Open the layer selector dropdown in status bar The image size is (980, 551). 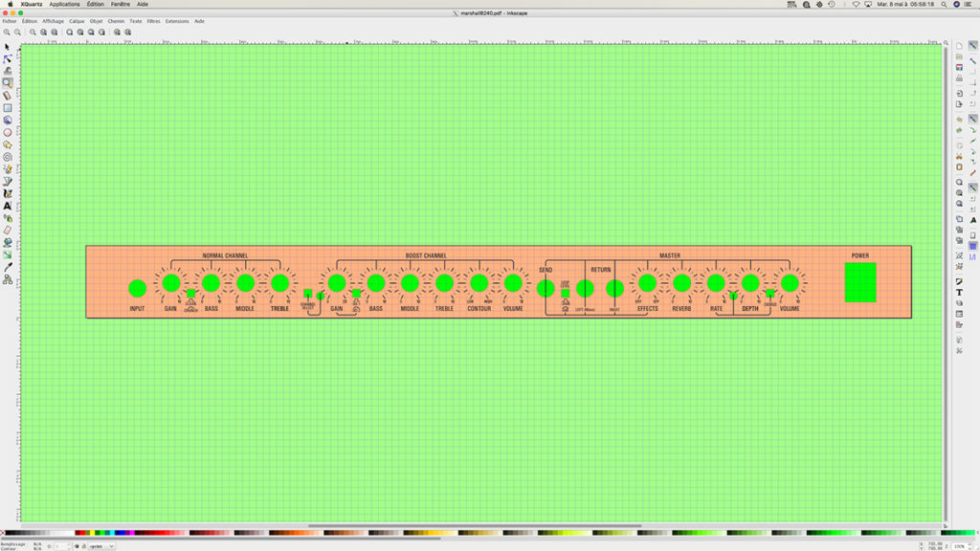(101, 546)
